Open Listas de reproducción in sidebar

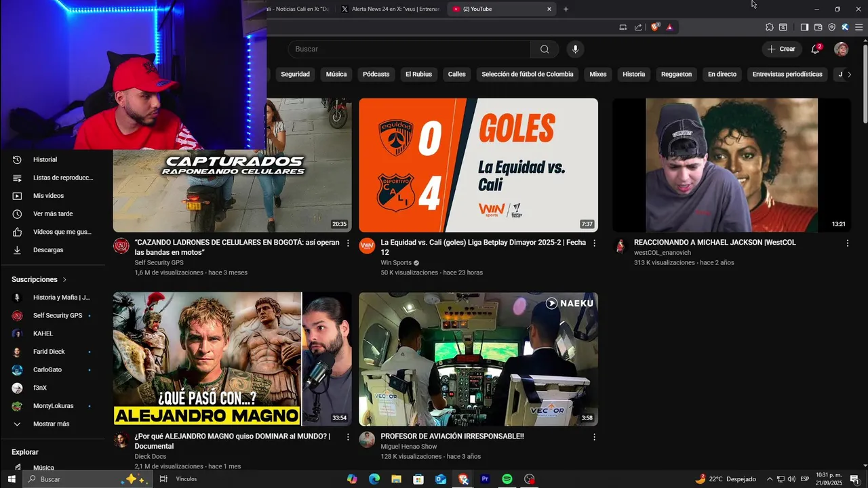tap(53, 178)
